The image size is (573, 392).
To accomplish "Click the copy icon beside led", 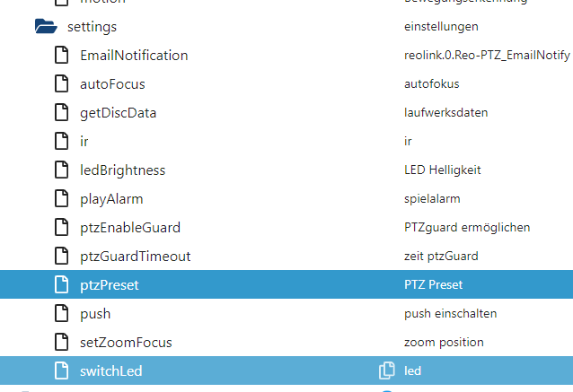I will pos(387,370).
